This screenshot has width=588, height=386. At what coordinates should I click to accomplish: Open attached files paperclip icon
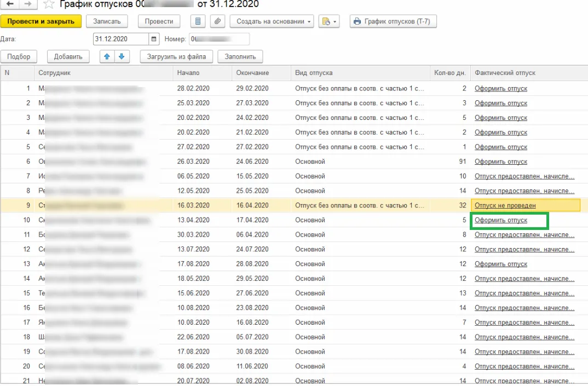click(218, 21)
